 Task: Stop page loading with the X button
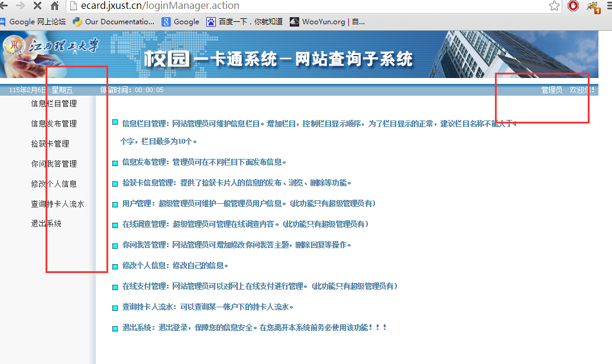(37, 5)
